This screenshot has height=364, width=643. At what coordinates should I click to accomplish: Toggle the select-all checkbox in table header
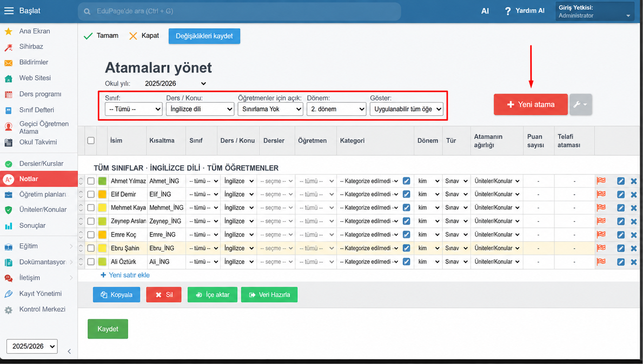pos(91,140)
